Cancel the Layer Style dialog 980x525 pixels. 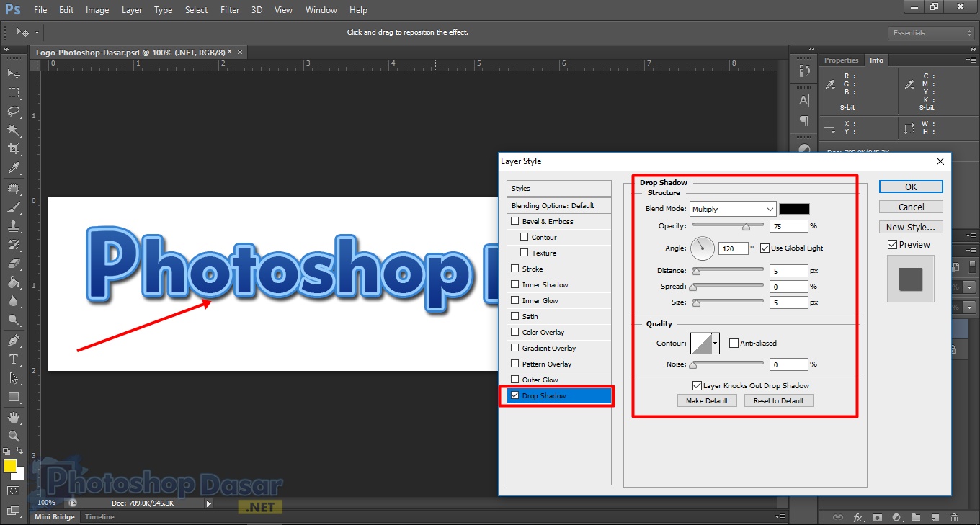[911, 207]
